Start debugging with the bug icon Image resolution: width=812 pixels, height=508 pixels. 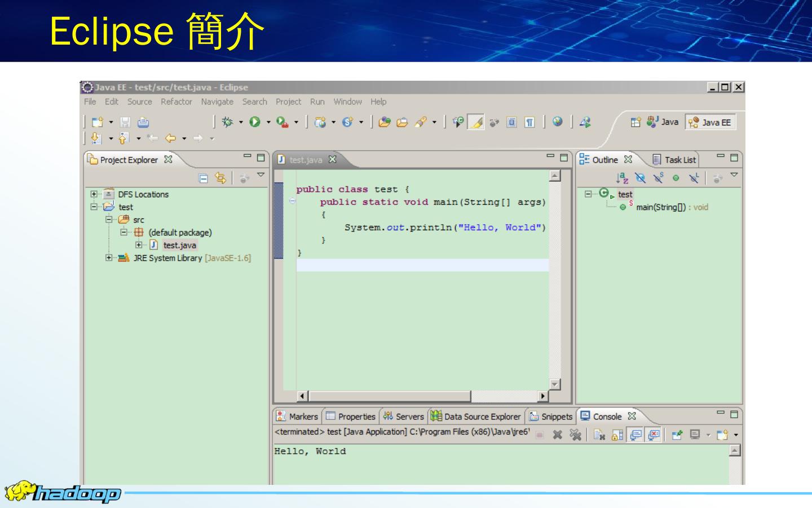(x=227, y=122)
